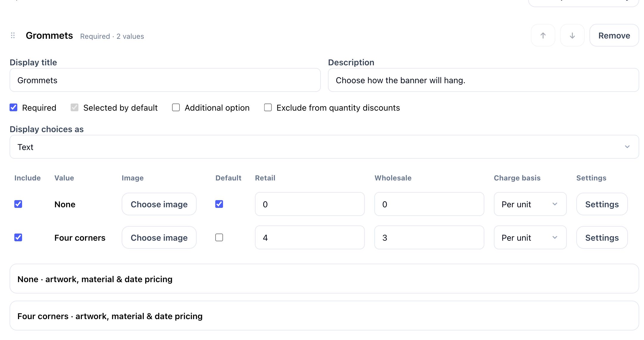Move Grommets option down with arrow
Screen dimensions: 644x340
(572, 35)
